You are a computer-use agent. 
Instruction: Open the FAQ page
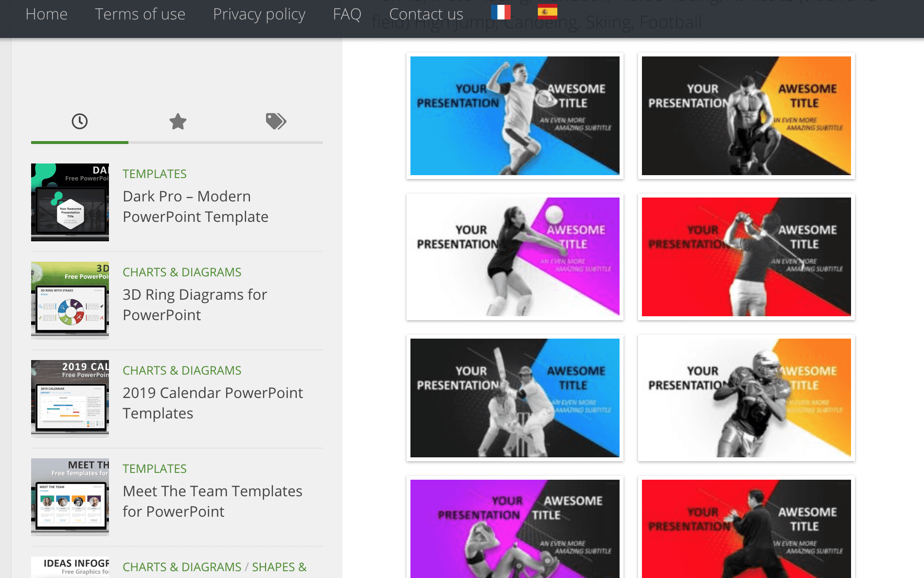click(x=347, y=14)
